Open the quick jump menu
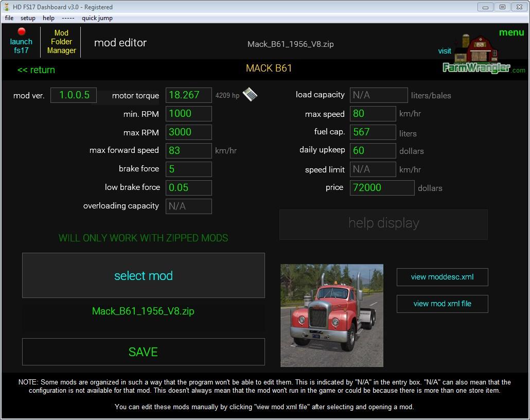530x420 pixels. coord(97,18)
